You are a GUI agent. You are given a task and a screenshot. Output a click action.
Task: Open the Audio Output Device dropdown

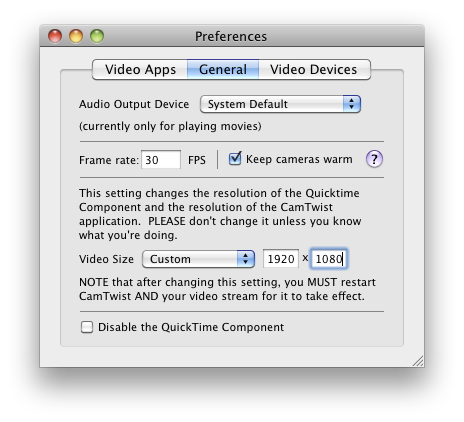click(x=280, y=104)
